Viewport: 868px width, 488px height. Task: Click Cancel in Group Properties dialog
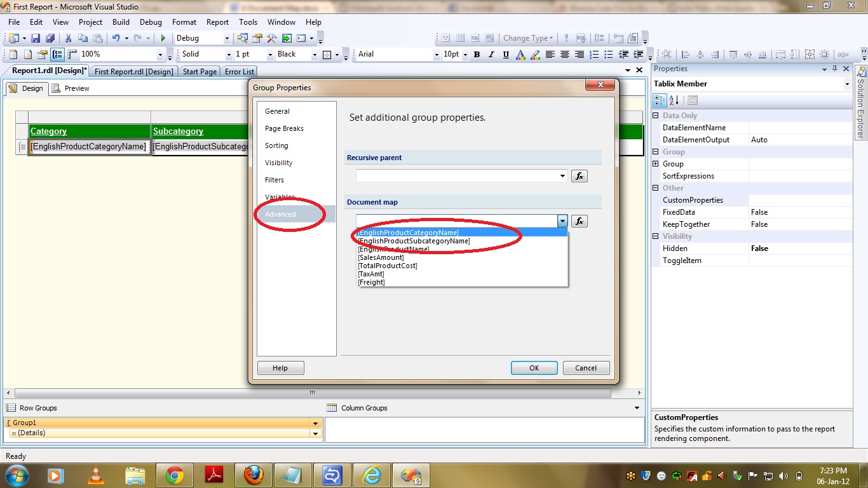(585, 368)
